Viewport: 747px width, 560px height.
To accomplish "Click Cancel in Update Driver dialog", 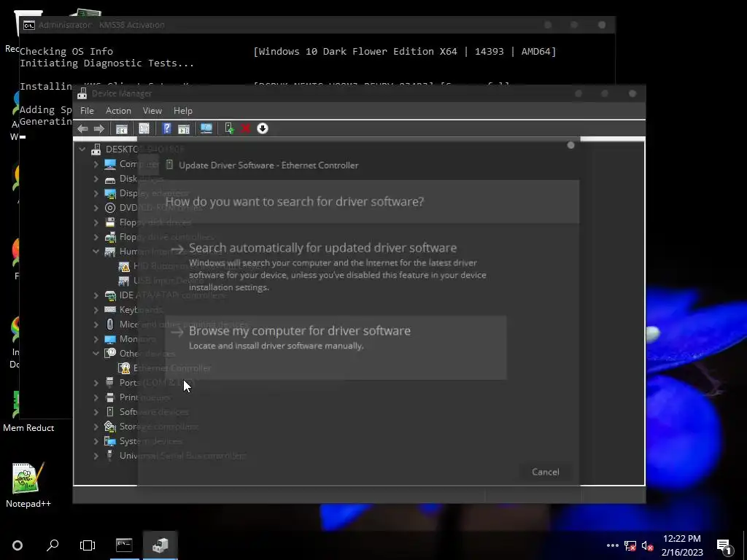I will pyautogui.click(x=546, y=472).
